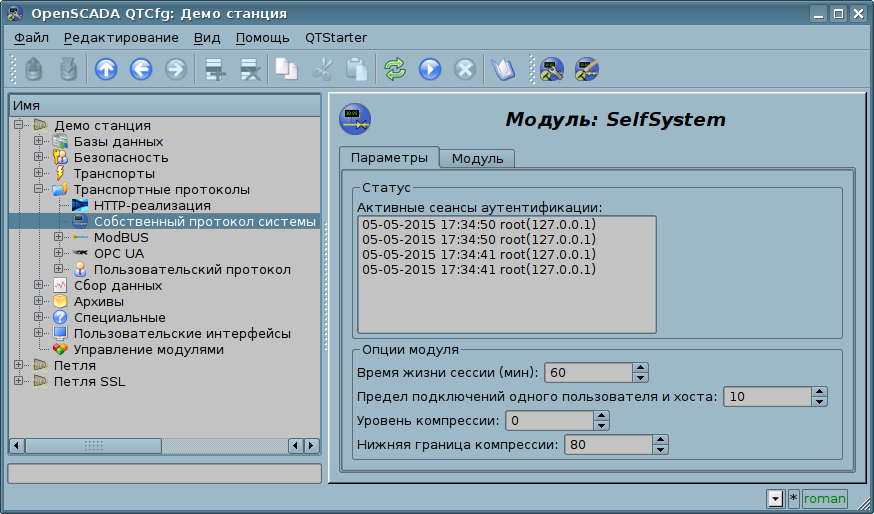Screen dimensions: 874x514
Task: Click the Транспорты lightning icon
Action: tap(60, 173)
